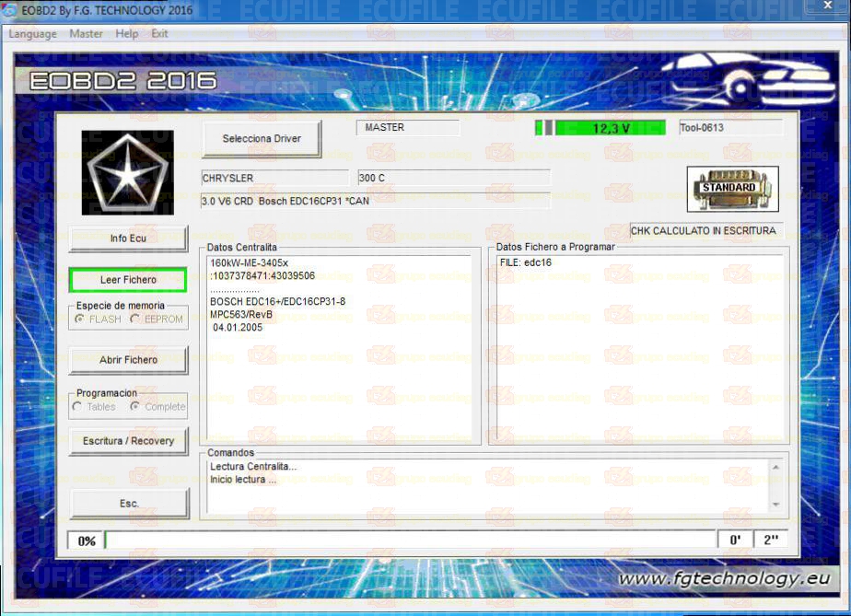Image resolution: width=851 pixels, height=616 pixels.
Task: Click the 04.01.2005 date line
Action: point(238,327)
